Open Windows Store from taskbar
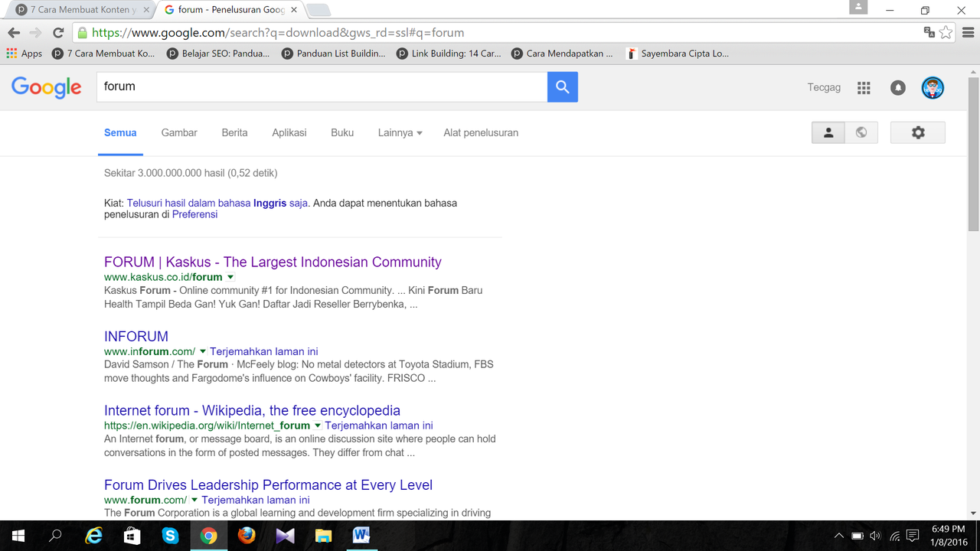Image resolution: width=980 pixels, height=551 pixels. coord(132,536)
